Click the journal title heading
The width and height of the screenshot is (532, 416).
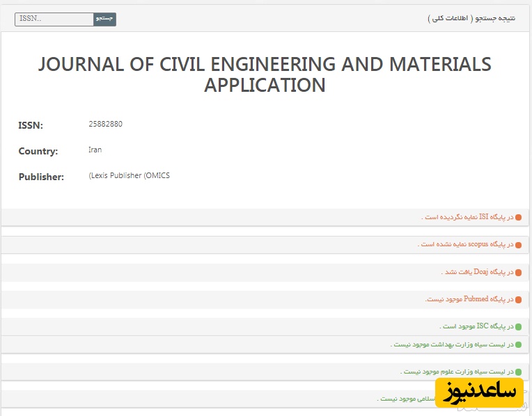tap(265, 74)
